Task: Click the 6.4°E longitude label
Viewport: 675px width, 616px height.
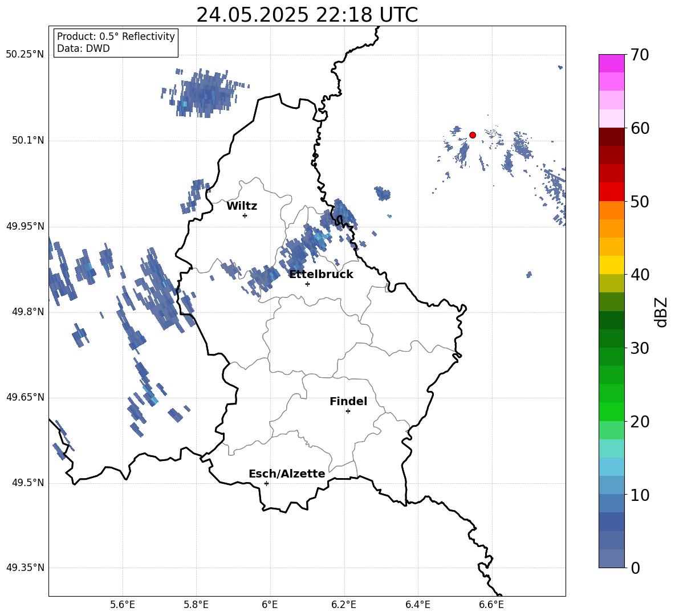Action: (417, 605)
